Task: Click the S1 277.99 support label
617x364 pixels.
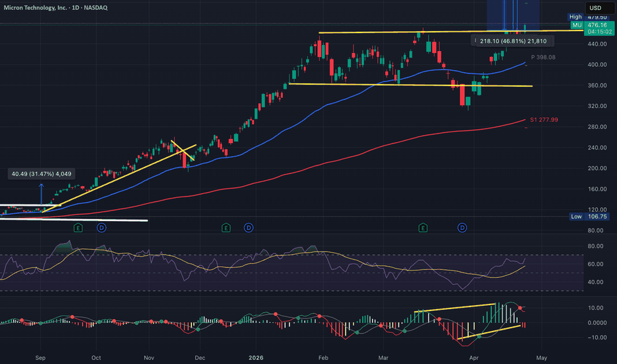Action: [x=544, y=120]
